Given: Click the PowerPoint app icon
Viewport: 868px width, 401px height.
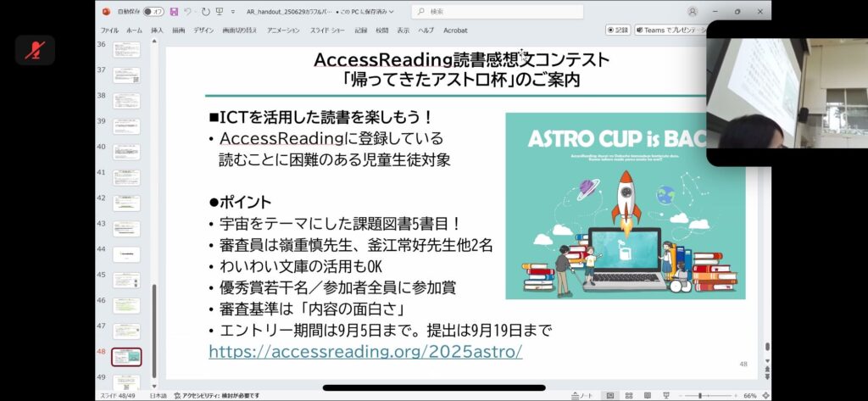Looking at the screenshot, I should (x=106, y=12).
